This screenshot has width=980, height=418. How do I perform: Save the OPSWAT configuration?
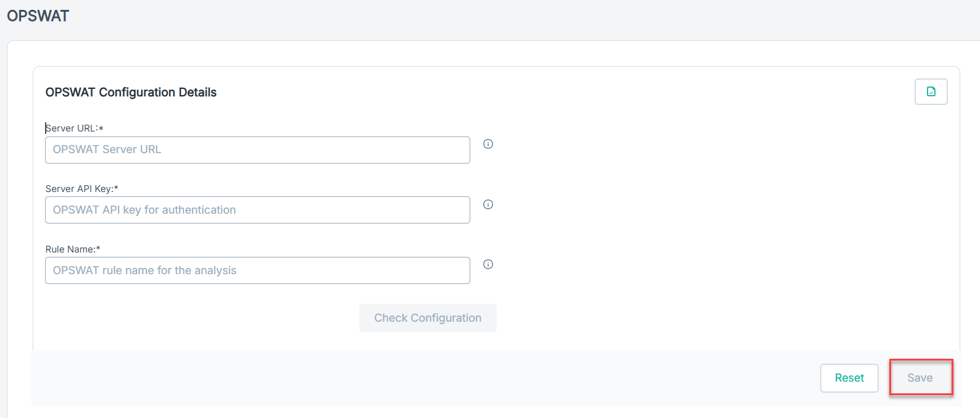coord(920,378)
